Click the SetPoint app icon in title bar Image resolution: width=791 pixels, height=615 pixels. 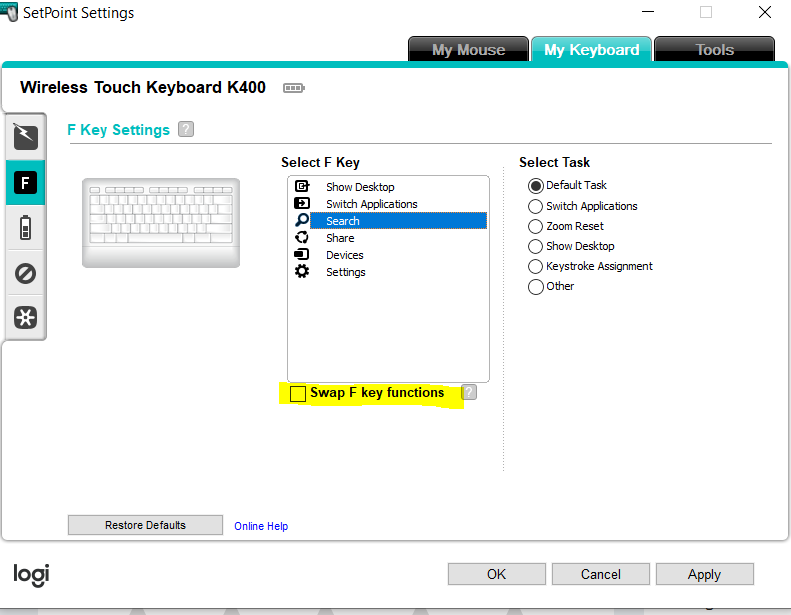10,11
